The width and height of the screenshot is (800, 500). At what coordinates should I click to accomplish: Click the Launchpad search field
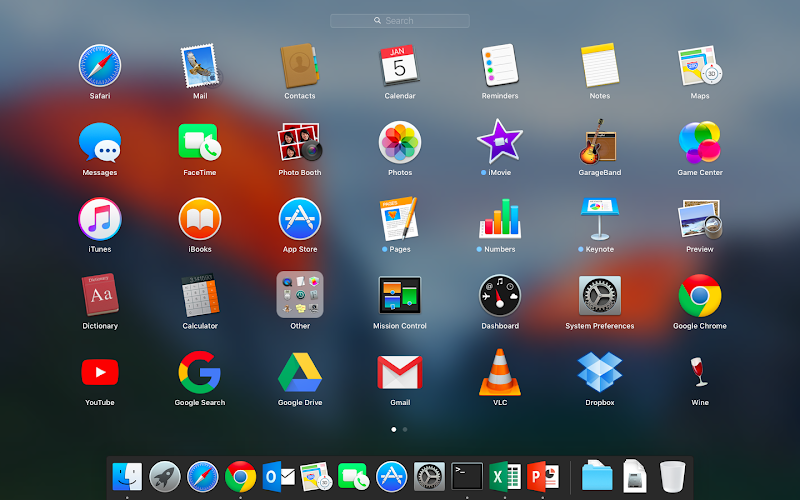(x=399, y=21)
